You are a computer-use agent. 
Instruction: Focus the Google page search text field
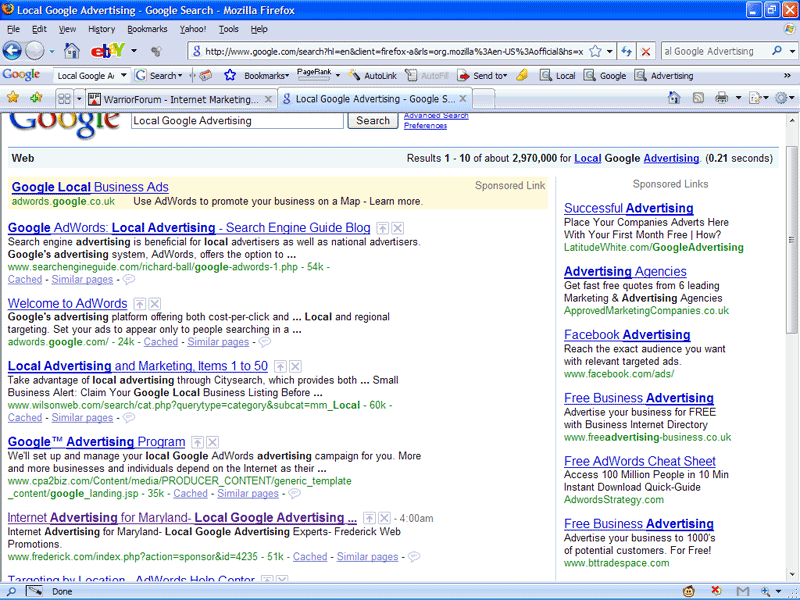237,121
